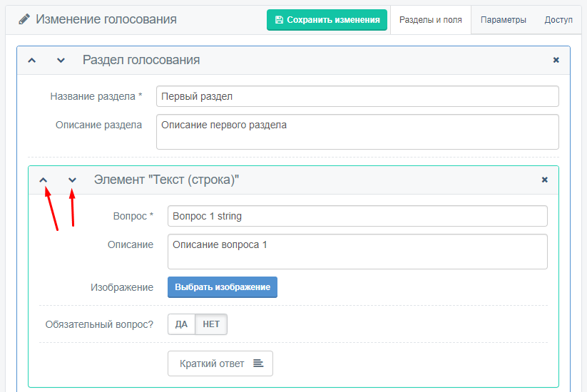
Task: Click the 'Вопрос' input with 'Вопрос 1 string'
Action: pyautogui.click(x=357, y=216)
